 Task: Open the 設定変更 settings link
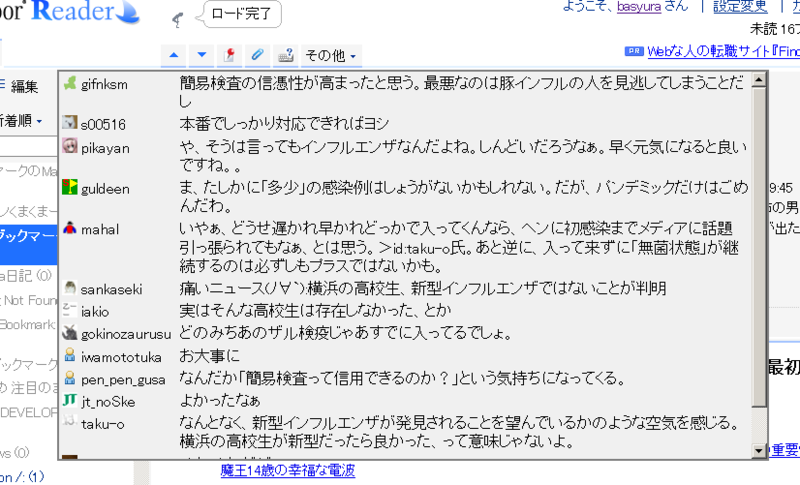[x=740, y=7]
